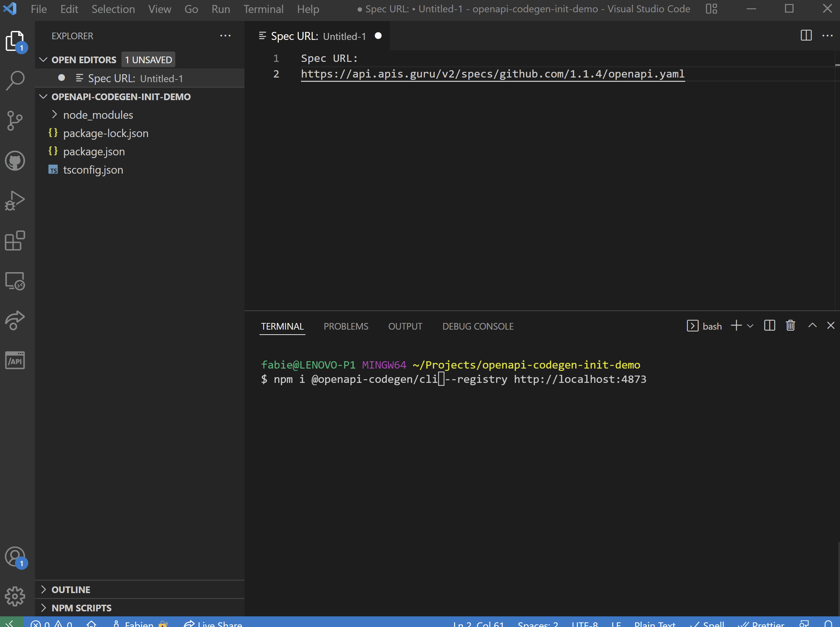Split the terminal panel
840x627 pixels.
(769, 326)
